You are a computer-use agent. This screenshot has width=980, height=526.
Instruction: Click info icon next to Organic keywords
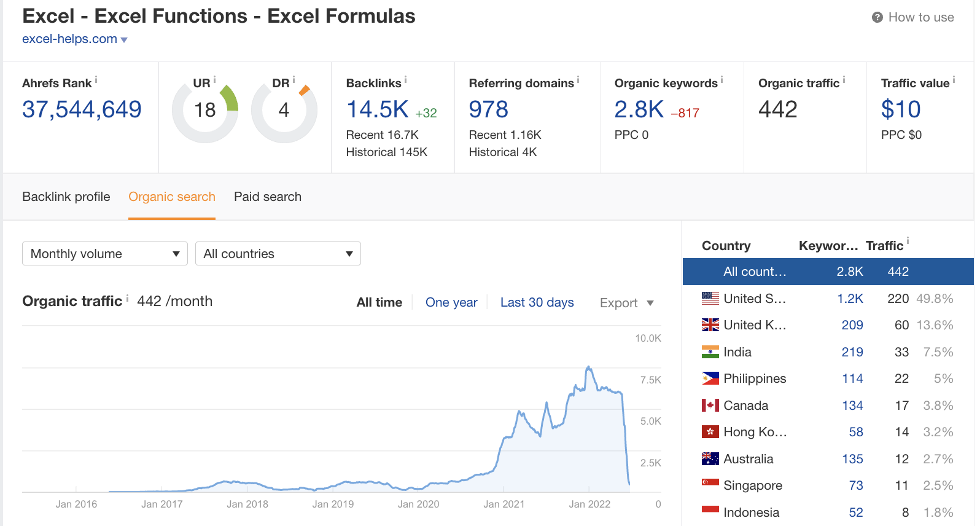coord(721,80)
